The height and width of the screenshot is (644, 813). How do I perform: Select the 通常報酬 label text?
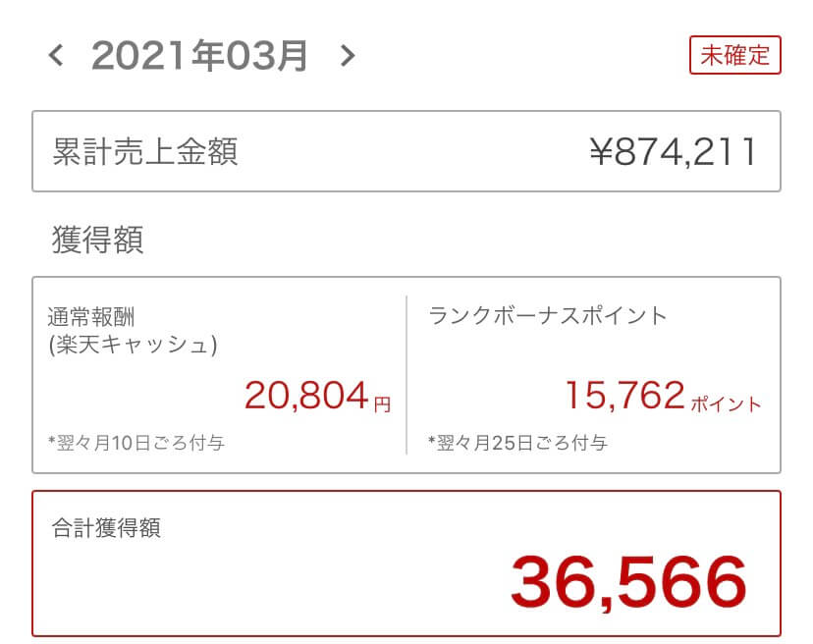click(x=96, y=316)
